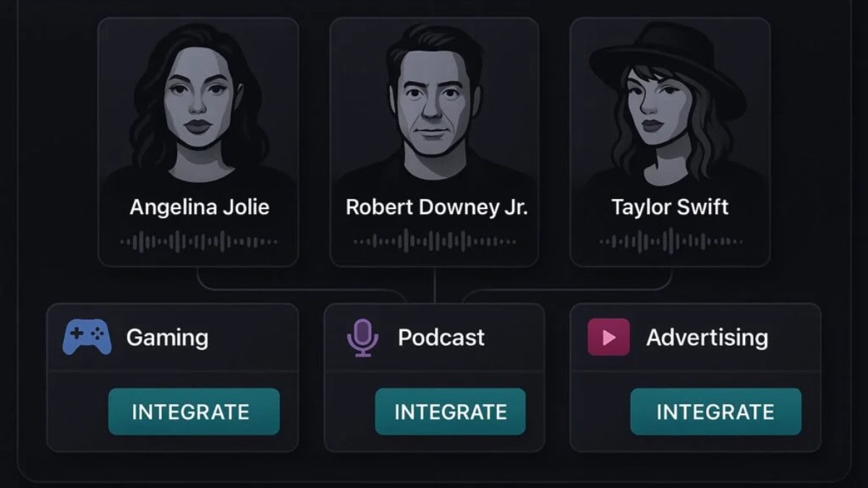Play the waveform under Taylor Swift
This screenshot has width=868, height=488.
click(x=670, y=241)
